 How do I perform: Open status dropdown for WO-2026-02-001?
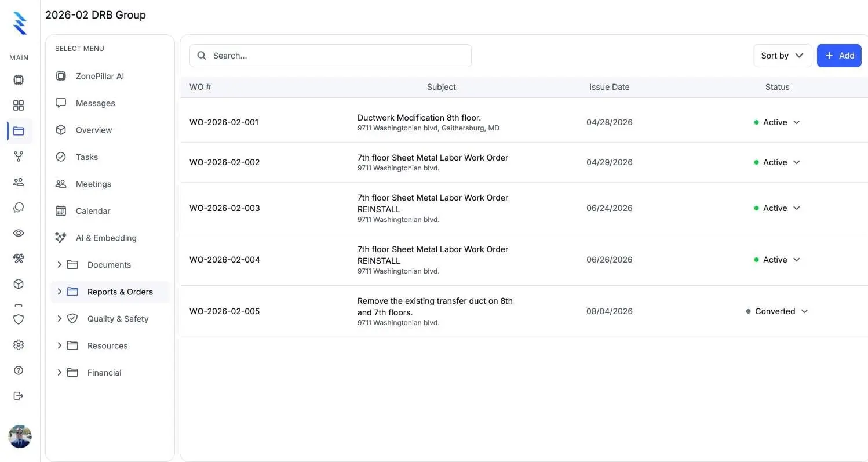[x=777, y=122]
